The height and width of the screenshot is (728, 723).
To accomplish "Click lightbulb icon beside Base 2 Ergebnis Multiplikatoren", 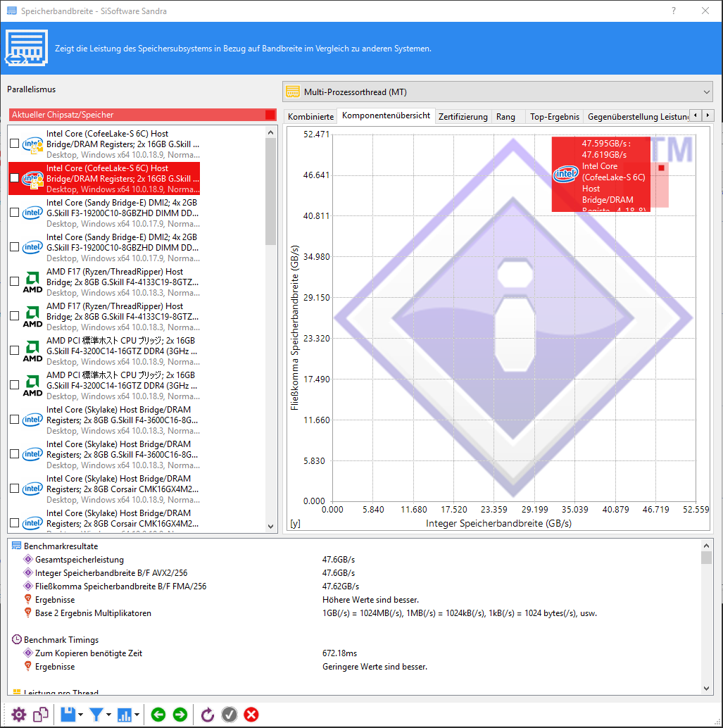I will point(28,613).
